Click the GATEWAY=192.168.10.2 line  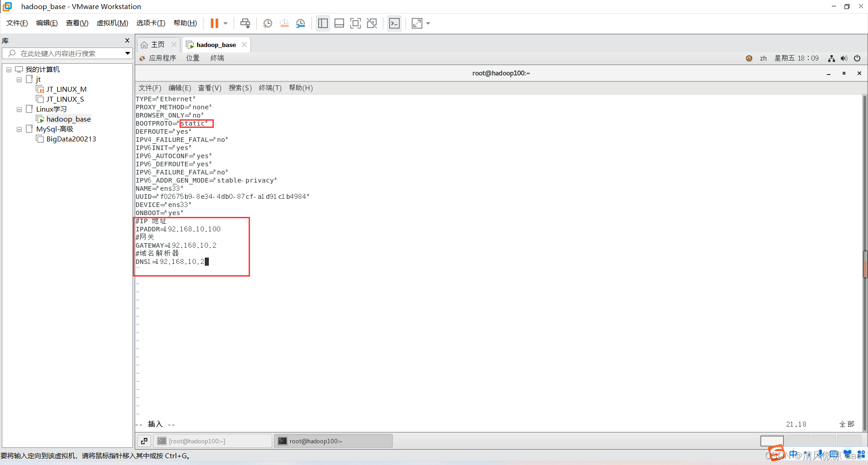point(176,245)
